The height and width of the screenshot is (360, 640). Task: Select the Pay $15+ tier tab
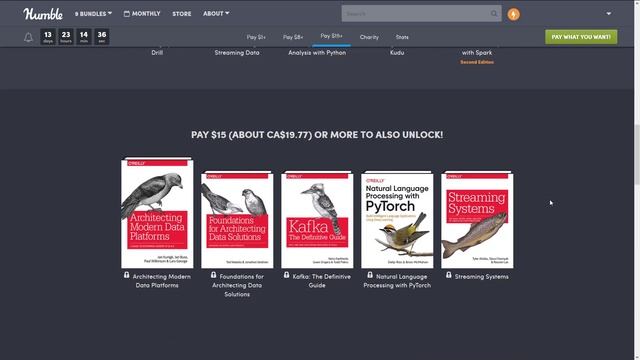[x=331, y=36]
